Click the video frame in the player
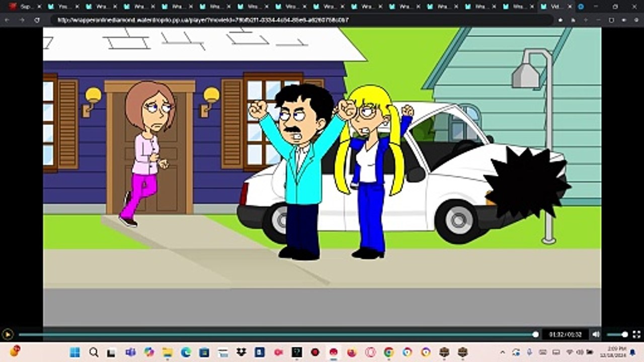 [322, 176]
